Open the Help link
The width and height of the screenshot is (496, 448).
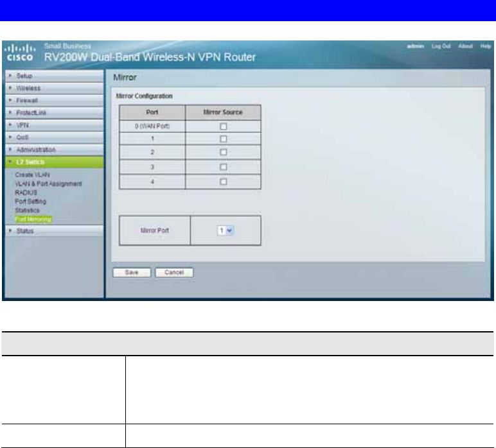click(486, 46)
